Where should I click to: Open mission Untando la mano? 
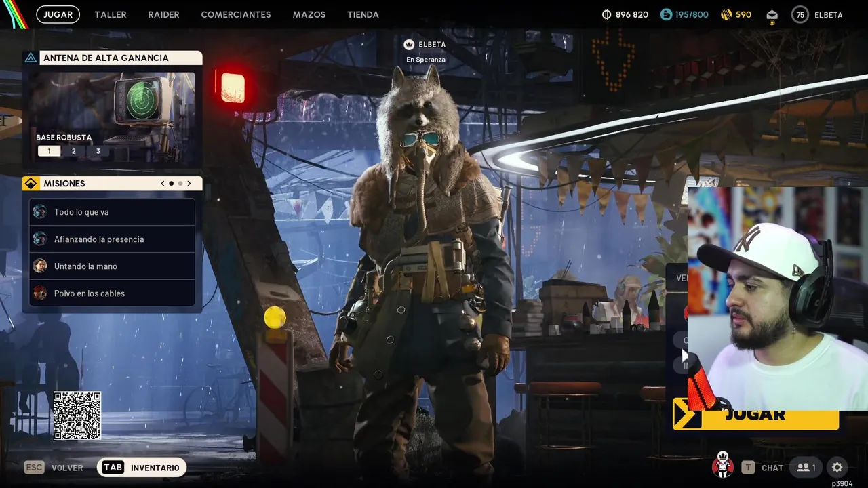coord(112,266)
